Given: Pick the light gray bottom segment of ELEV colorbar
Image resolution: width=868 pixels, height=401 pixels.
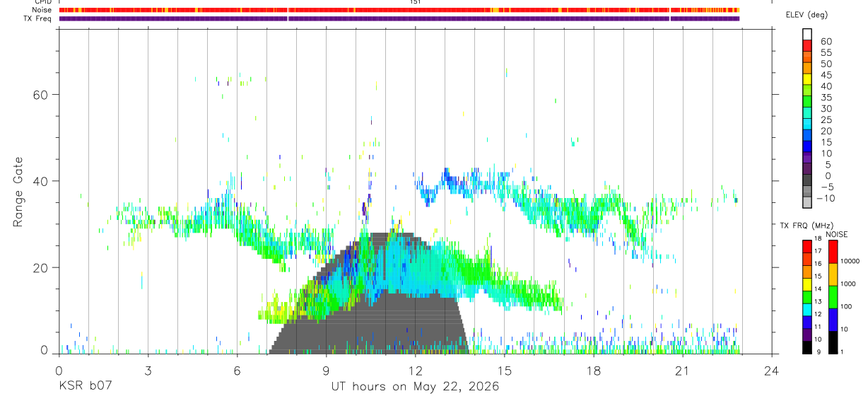Looking at the screenshot, I should pyautogui.click(x=807, y=203).
